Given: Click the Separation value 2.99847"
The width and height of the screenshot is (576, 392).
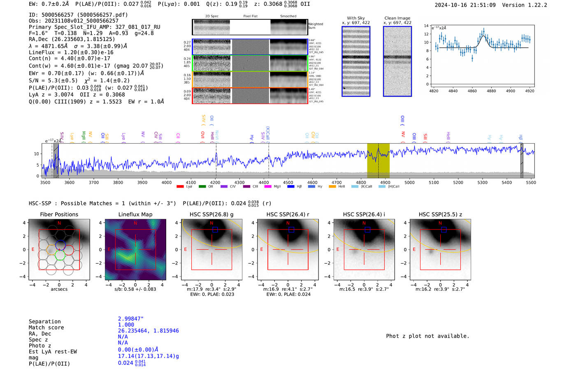Looking at the screenshot, I should tap(131, 319).
